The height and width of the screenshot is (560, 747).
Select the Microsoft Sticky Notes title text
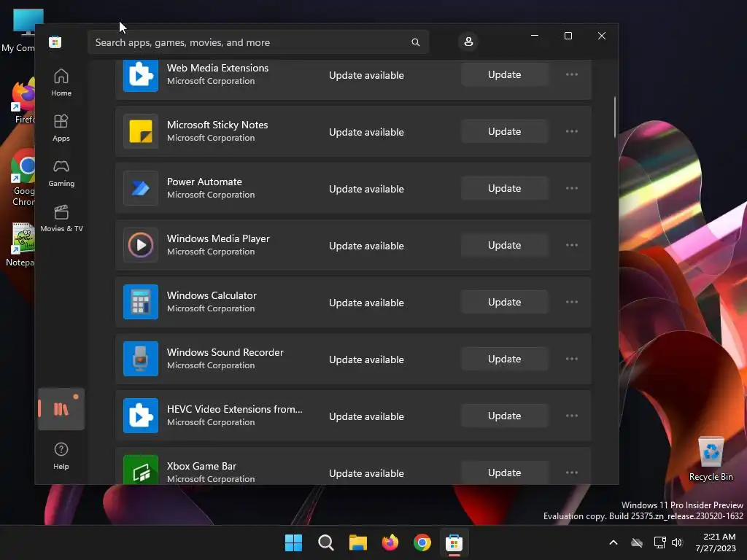pyautogui.click(x=217, y=125)
